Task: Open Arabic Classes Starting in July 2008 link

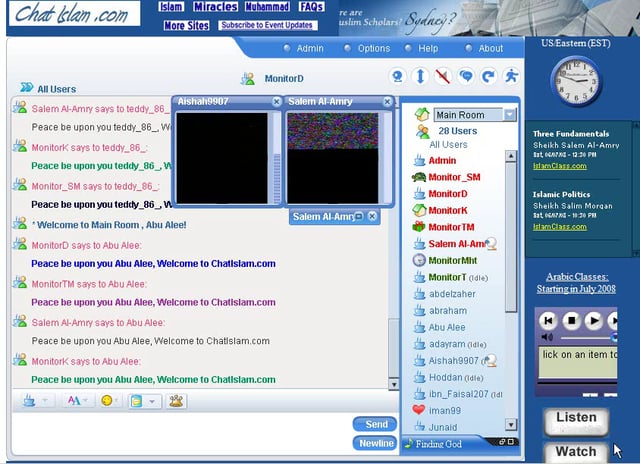Action: coord(576,283)
